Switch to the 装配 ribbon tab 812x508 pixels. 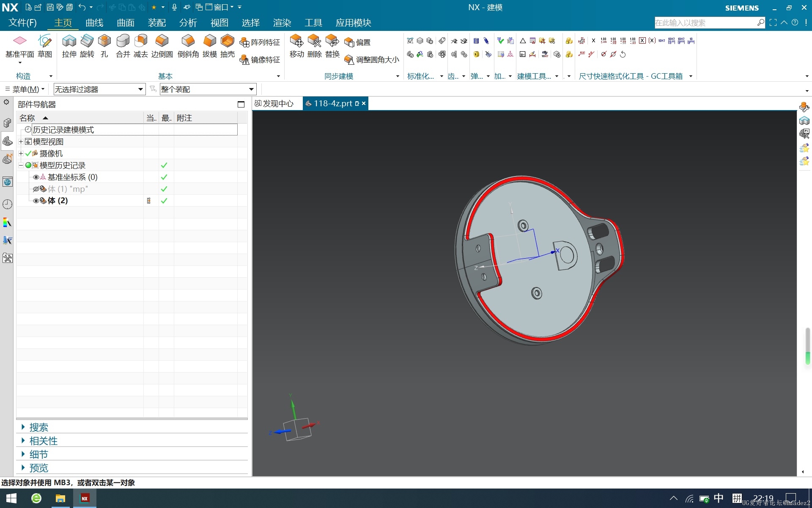157,22
